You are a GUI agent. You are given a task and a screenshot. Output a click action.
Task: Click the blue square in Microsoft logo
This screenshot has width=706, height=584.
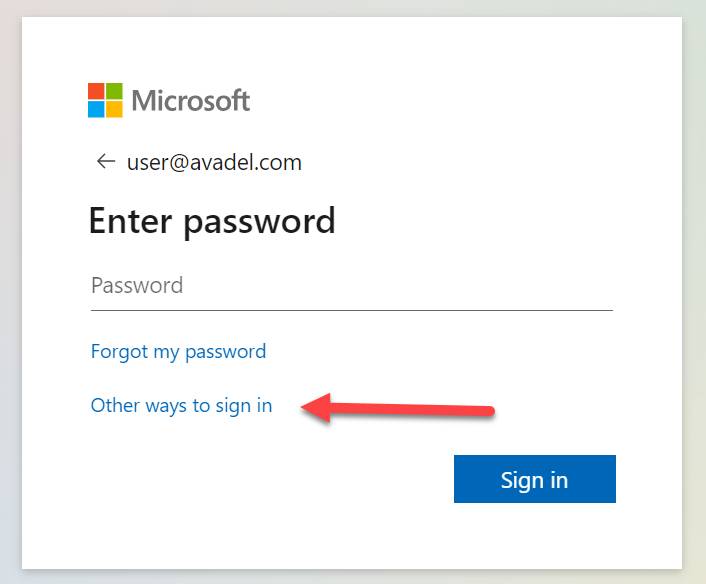coord(96,109)
